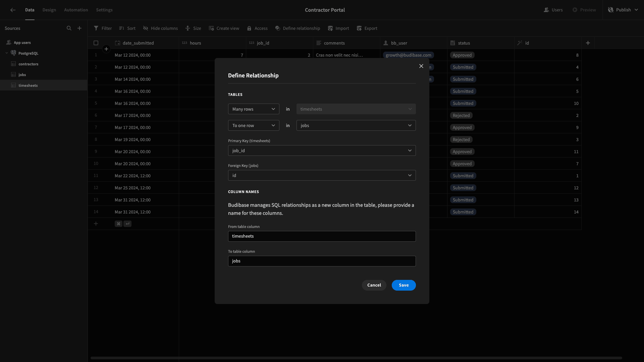This screenshot has width=644, height=362.
Task: Click growth@budibase.com user tag
Action: tap(409, 55)
